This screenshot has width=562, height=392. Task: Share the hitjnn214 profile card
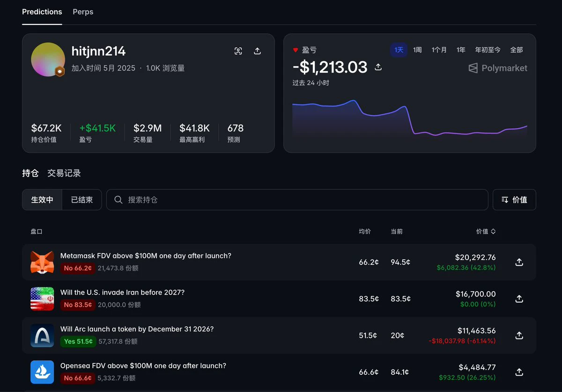click(257, 51)
